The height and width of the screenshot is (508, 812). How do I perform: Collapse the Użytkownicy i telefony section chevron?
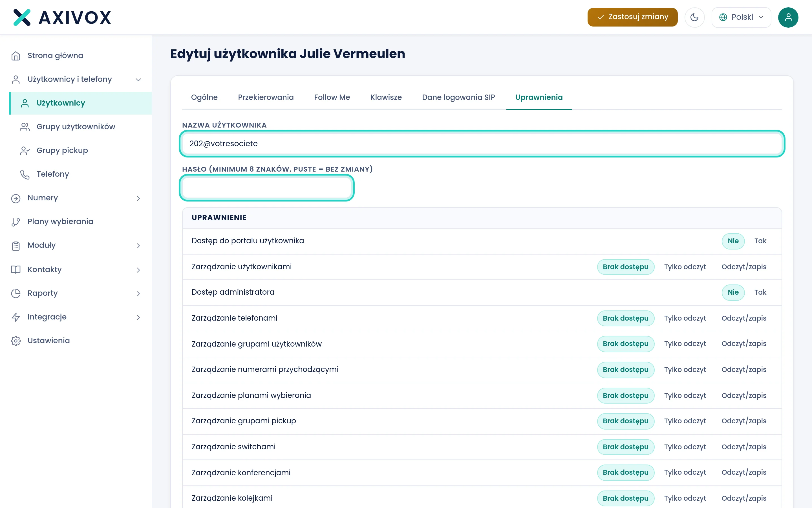point(138,80)
